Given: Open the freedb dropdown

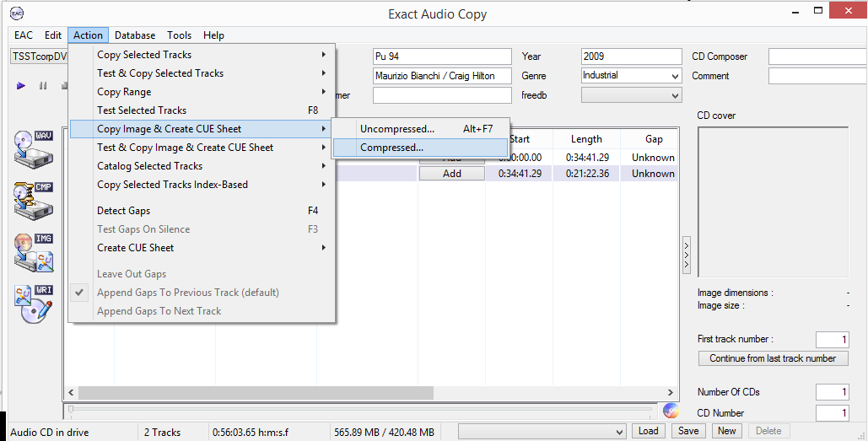Looking at the screenshot, I should (x=675, y=95).
